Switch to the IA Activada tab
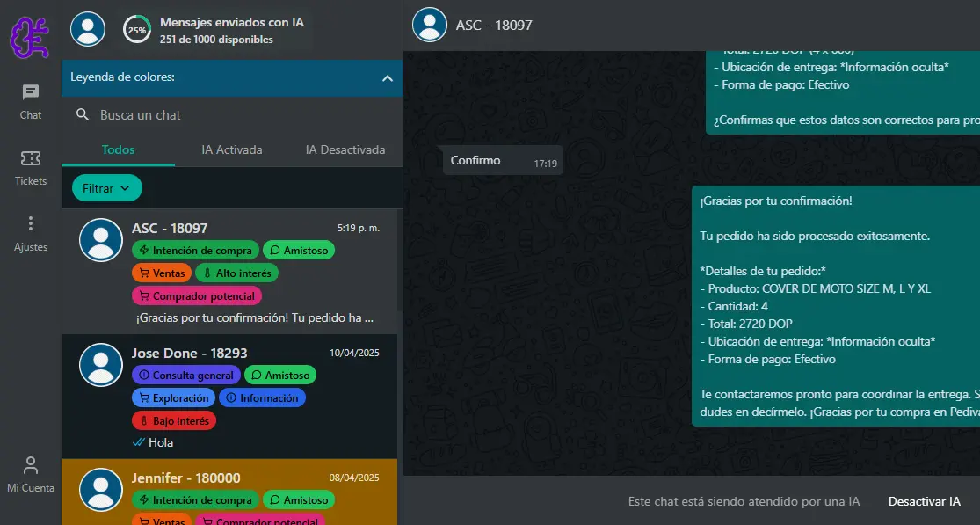Viewport: 980px width, 525px height. coord(232,150)
